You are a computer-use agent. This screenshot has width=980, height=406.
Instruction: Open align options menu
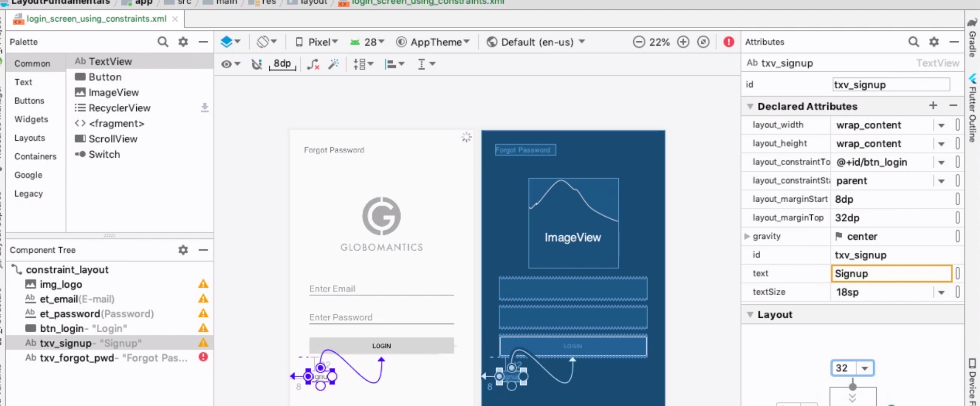pos(395,64)
